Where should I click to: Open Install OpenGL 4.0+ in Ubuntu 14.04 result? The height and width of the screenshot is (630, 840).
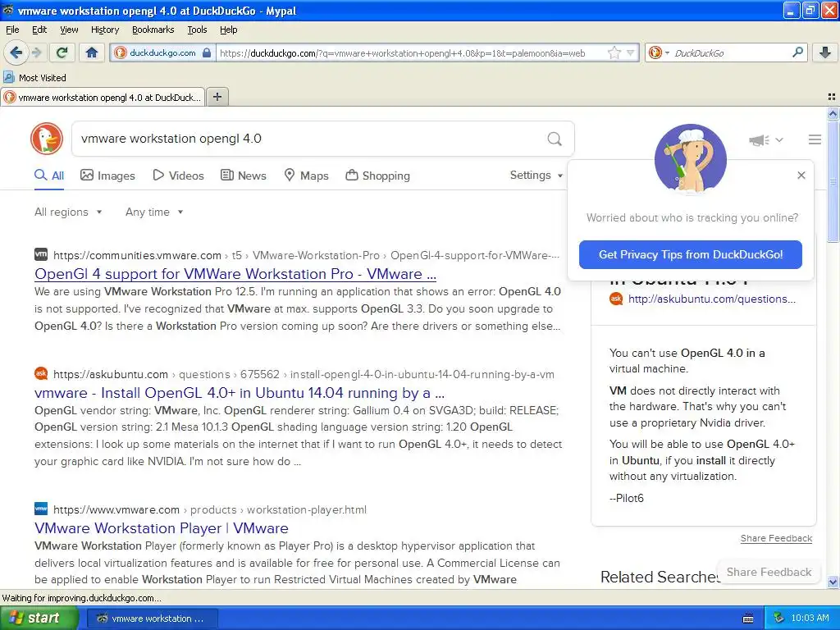[240, 393]
